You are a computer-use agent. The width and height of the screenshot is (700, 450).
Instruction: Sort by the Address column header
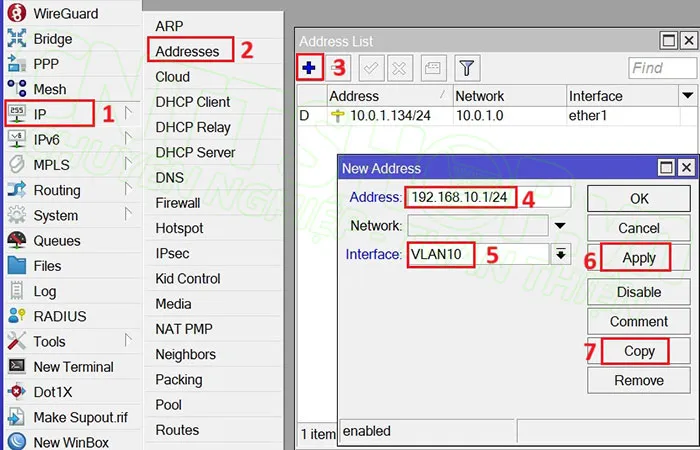click(390, 96)
